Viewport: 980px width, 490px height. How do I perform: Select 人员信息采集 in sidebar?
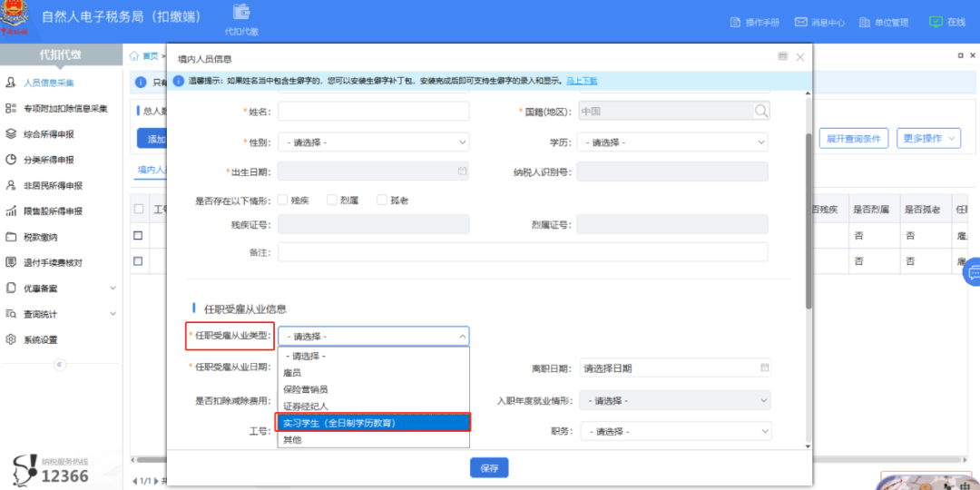[49, 83]
